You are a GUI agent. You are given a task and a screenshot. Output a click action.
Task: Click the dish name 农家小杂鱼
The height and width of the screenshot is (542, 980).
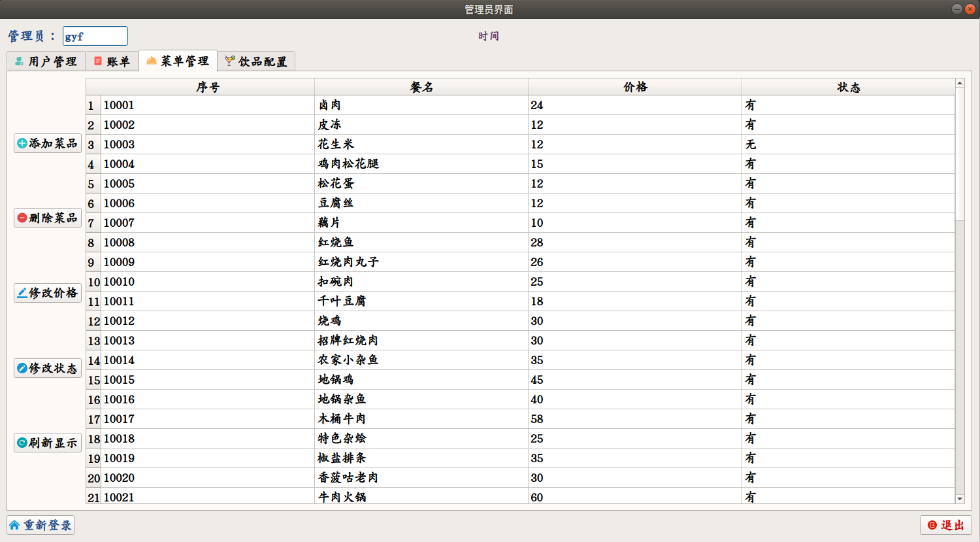point(348,360)
